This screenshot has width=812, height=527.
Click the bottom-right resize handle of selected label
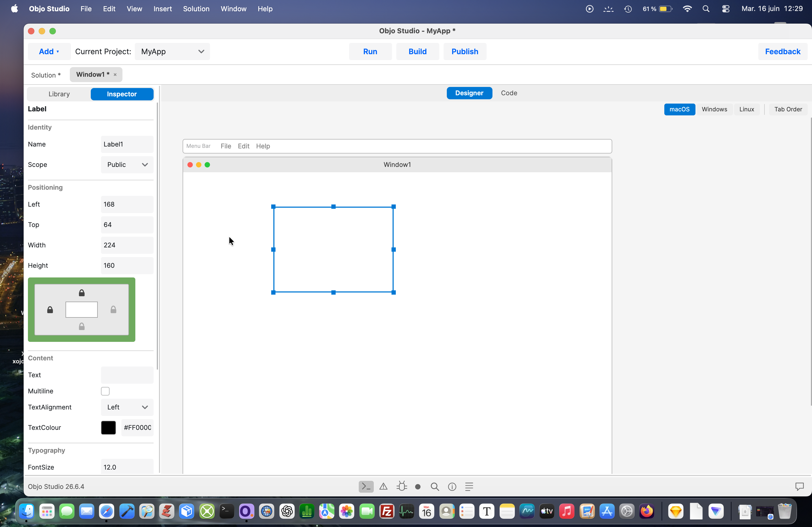393,292
